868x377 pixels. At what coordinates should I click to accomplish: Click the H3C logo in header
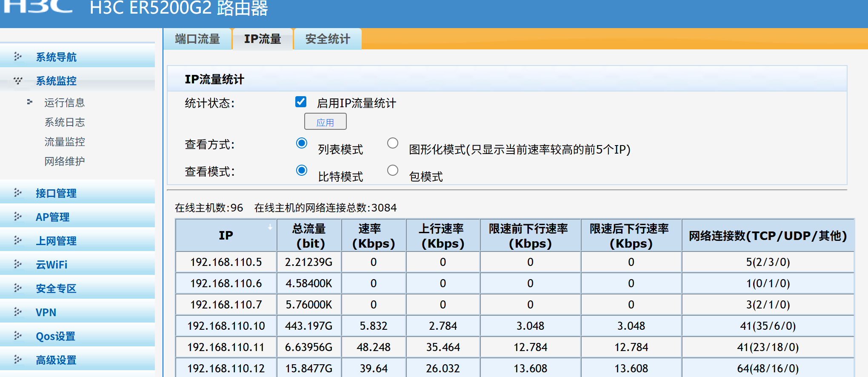point(39,7)
